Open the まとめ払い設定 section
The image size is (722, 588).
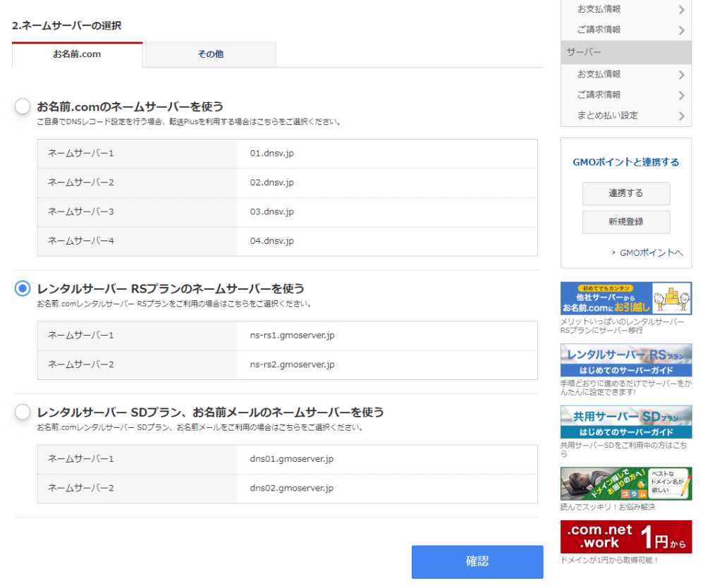626,116
